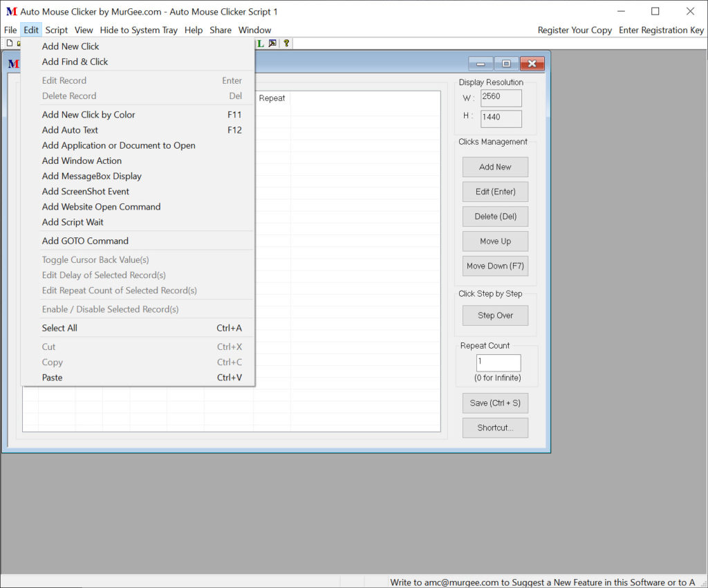Choose Select All in Edit menu
Viewport: 708px width, 588px height.
pos(138,328)
